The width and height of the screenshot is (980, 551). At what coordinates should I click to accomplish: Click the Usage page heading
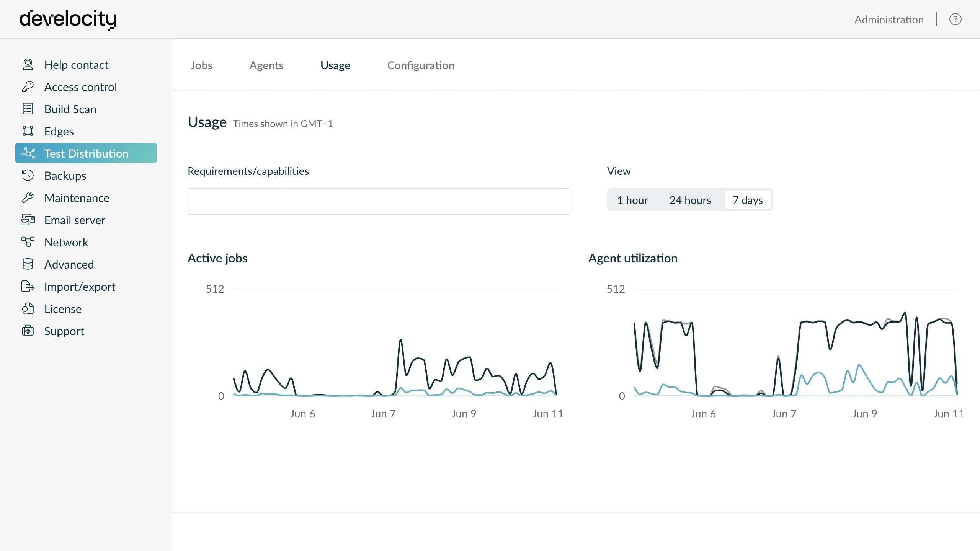[207, 122]
